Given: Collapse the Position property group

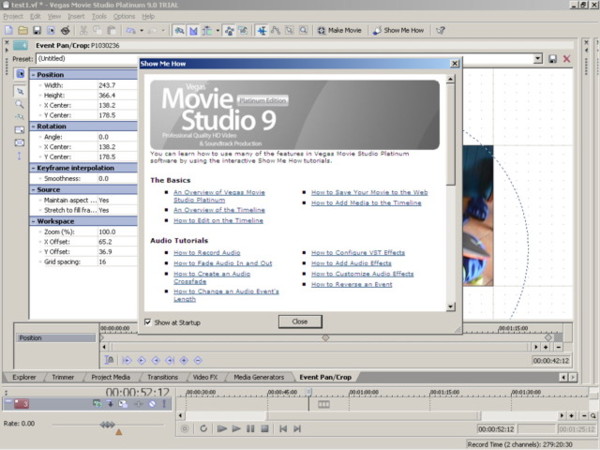Looking at the screenshot, I should click(33, 74).
